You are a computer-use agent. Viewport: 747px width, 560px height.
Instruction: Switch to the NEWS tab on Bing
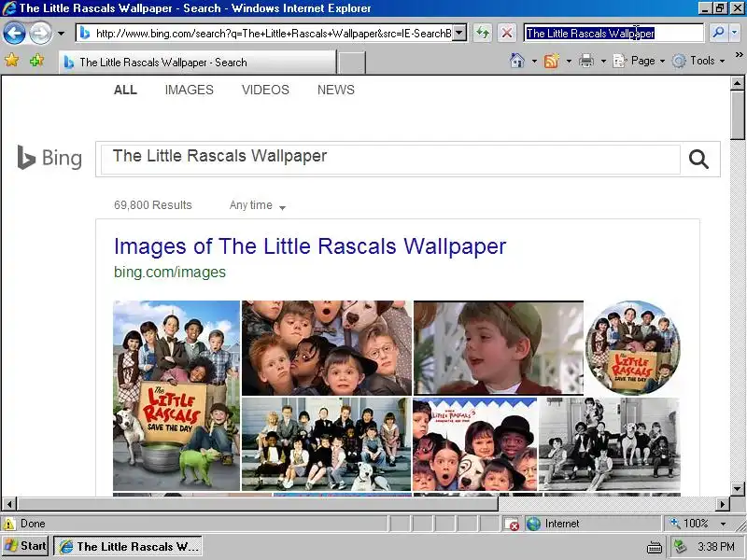pos(336,90)
